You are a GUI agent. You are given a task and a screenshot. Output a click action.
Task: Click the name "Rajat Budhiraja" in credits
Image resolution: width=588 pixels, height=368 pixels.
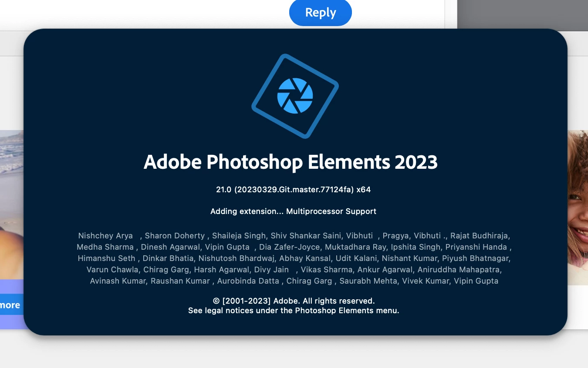(479, 236)
